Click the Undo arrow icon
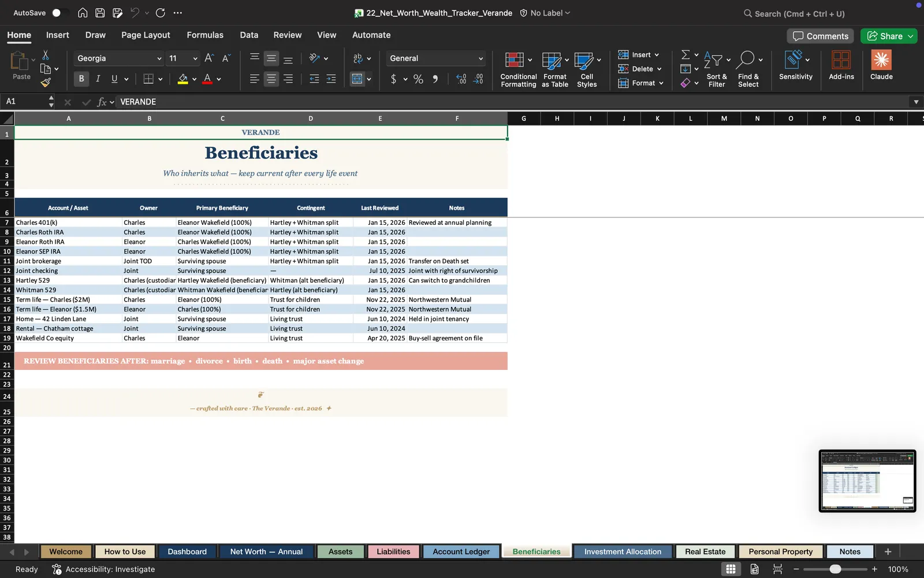This screenshot has width=924, height=578. tap(135, 13)
